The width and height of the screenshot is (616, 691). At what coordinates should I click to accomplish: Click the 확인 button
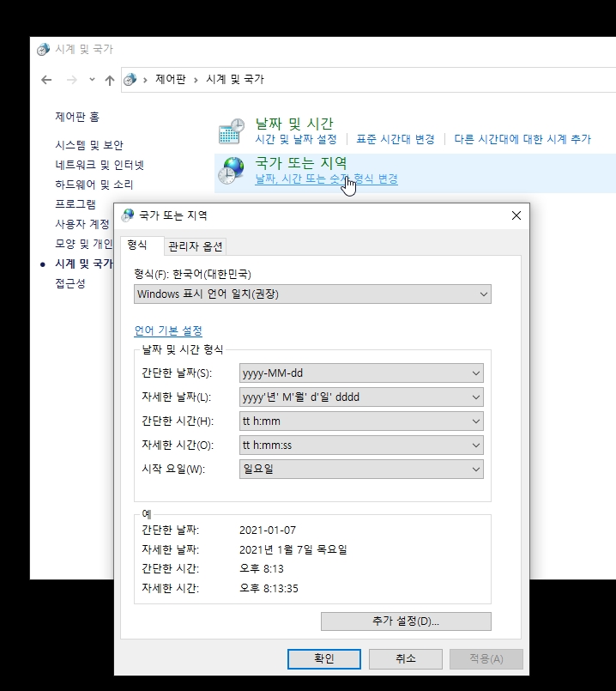323,658
